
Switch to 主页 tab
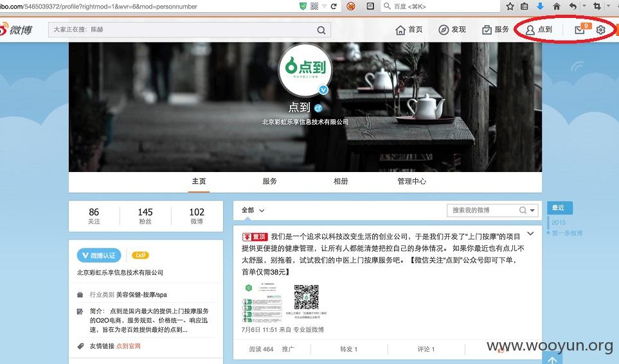[x=199, y=181]
